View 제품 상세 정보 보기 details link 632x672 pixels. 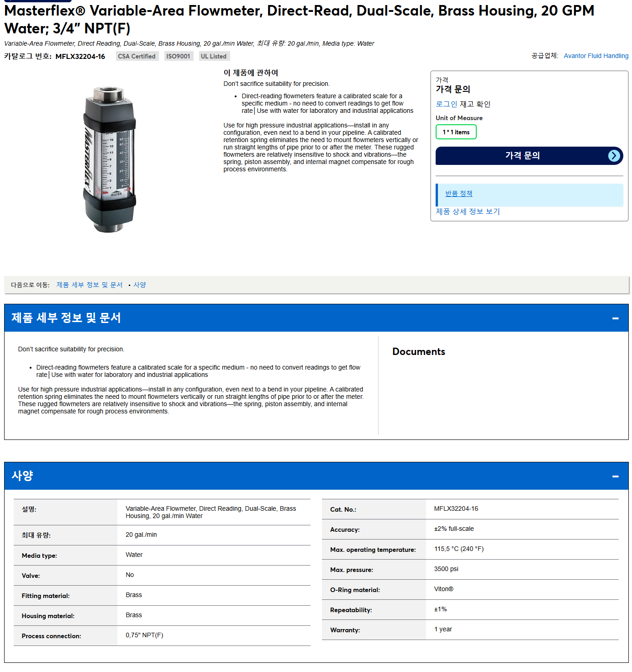point(468,212)
